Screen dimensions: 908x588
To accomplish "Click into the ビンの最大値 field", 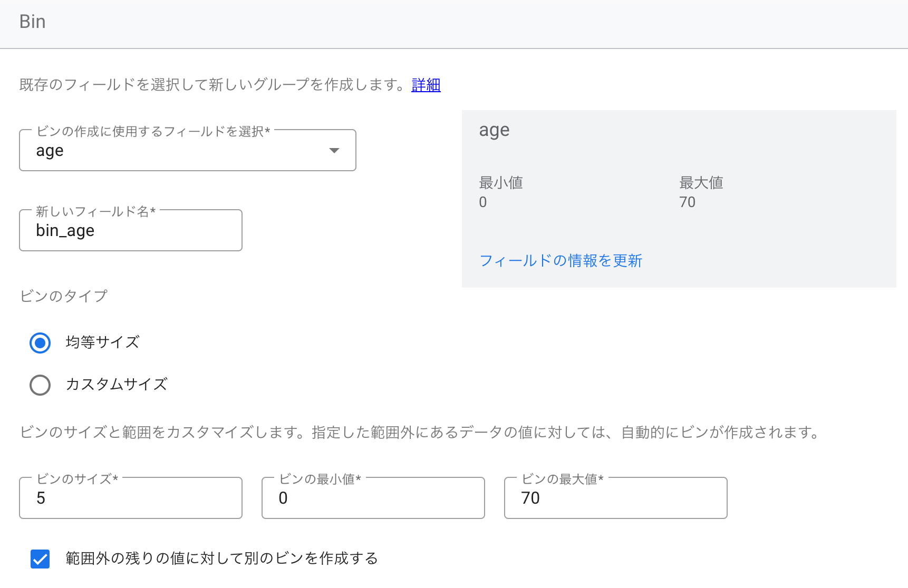I will [615, 498].
